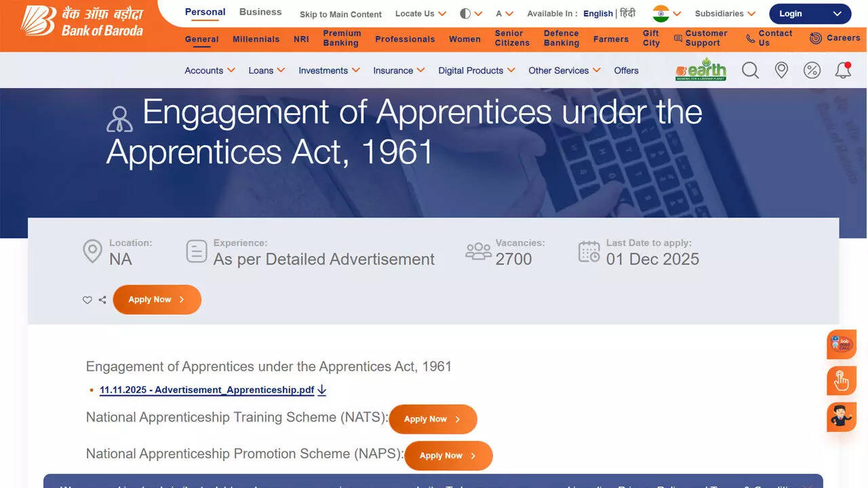Click the bob Earth green banking logo
The image size is (868, 488).
click(x=701, y=70)
